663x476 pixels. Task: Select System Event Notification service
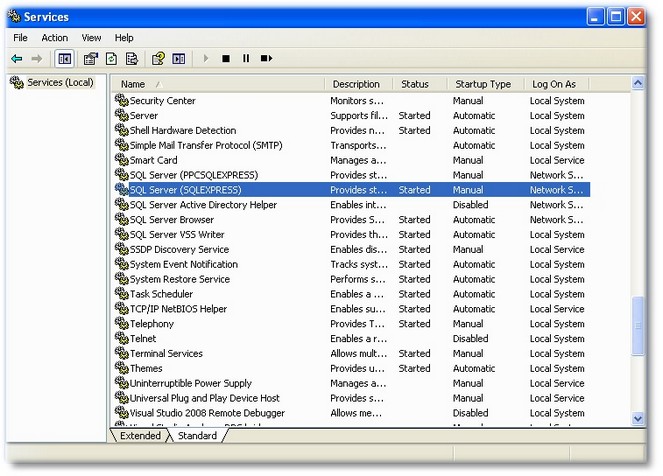pos(184,264)
